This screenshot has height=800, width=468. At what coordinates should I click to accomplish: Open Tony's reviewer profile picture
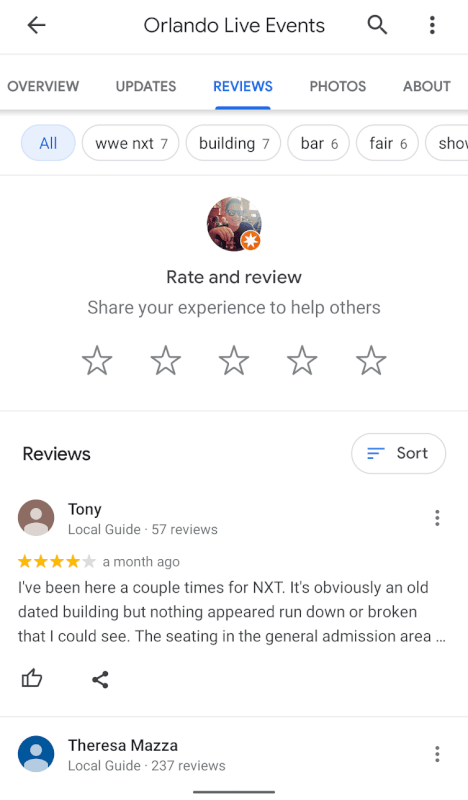[36, 517]
